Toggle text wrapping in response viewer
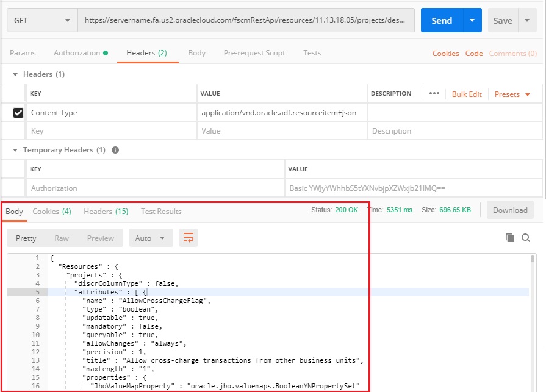Screen dimensions: 546x392 coord(188,238)
